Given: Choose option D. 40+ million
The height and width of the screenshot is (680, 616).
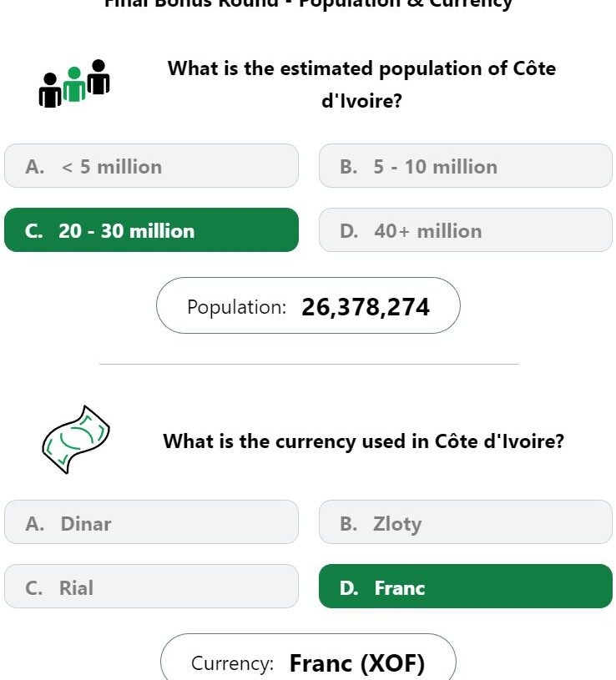Looking at the screenshot, I should click(x=466, y=229).
